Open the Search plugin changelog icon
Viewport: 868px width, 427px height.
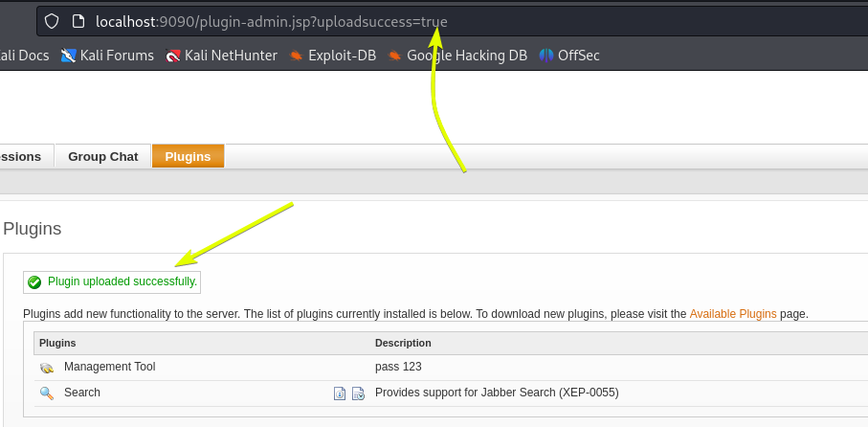[358, 393]
